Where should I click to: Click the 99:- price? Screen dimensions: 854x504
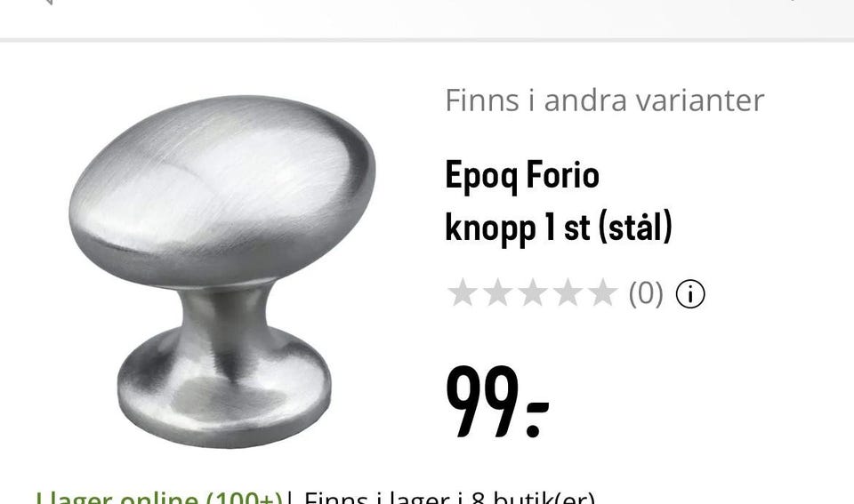click(496, 402)
